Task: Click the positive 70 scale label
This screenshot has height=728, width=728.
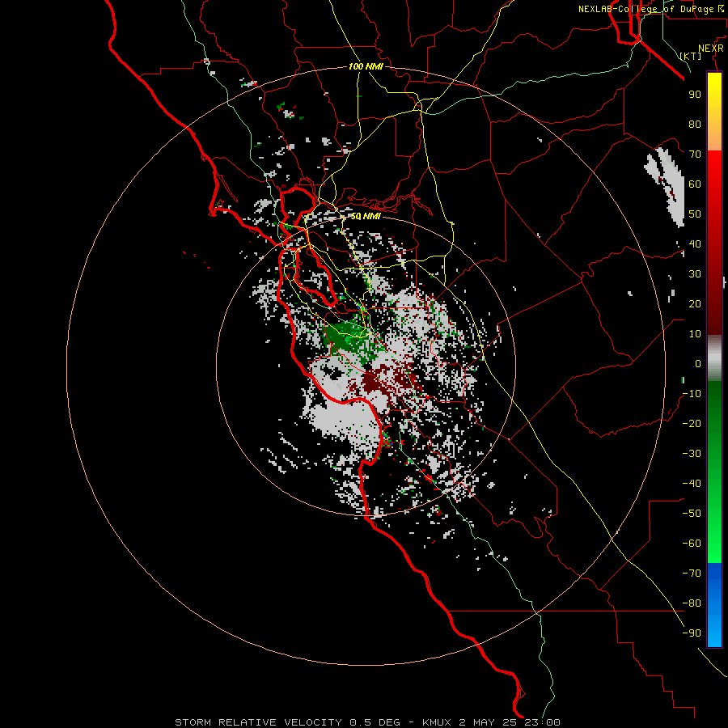Action: pos(695,154)
